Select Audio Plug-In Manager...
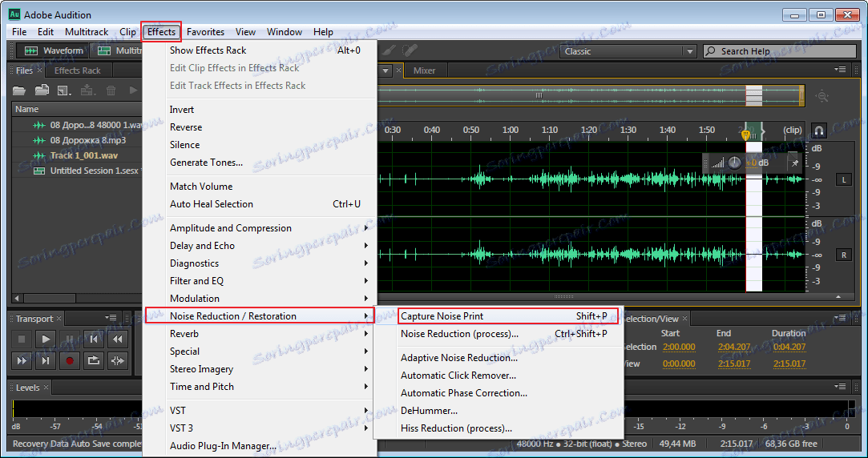The width and height of the screenshot is (868, 458). [x=260, y=446]
